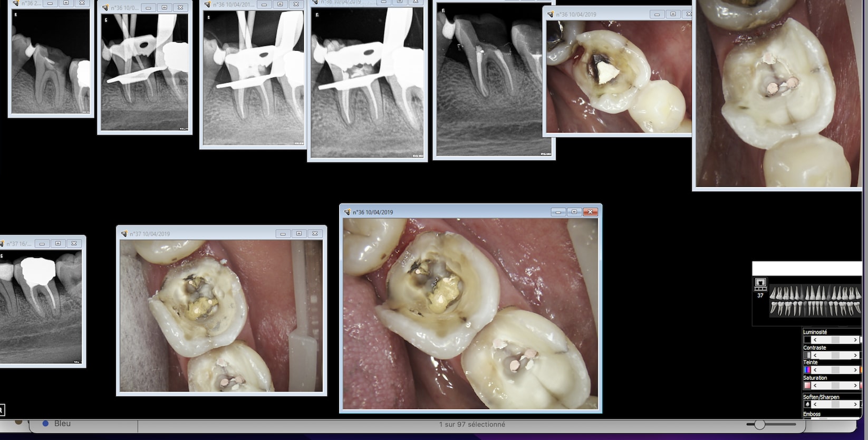This screenshot has height=440, width=868.
Task: Click the Soften/Sharpen droplet icon
Action: pyautogui.click(x=807, y=404)
